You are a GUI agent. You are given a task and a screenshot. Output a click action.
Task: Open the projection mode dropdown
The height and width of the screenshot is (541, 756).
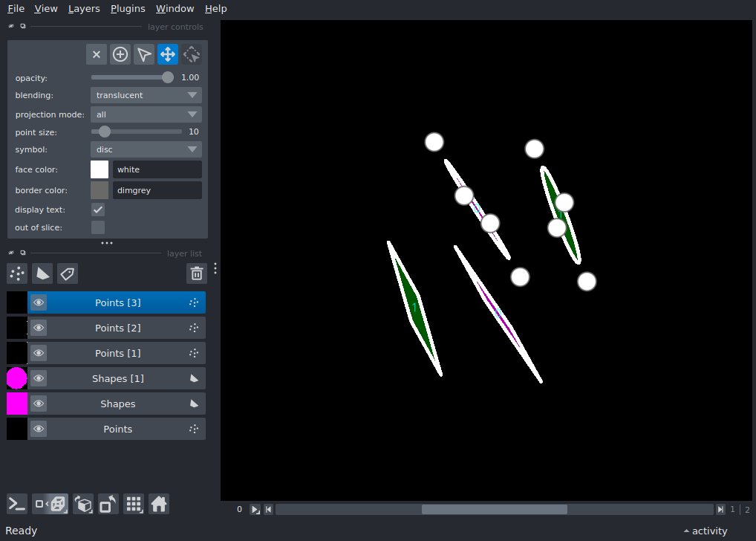146,114
